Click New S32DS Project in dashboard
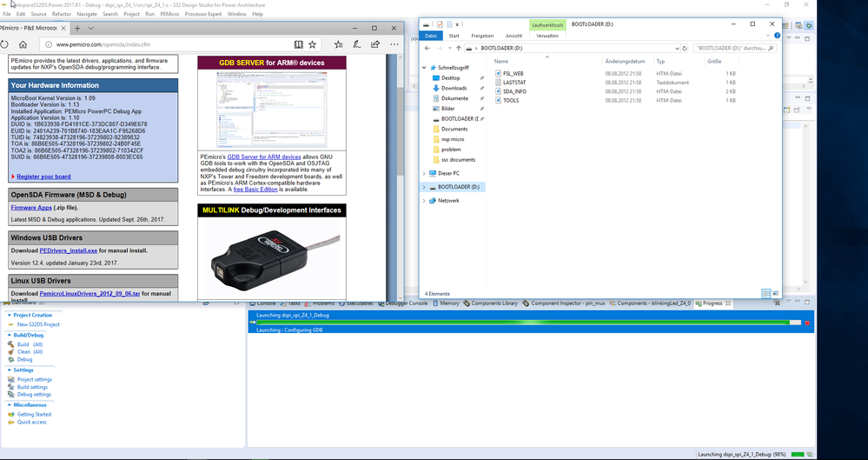This screenshot has height=460, width=868. [38, 324]
